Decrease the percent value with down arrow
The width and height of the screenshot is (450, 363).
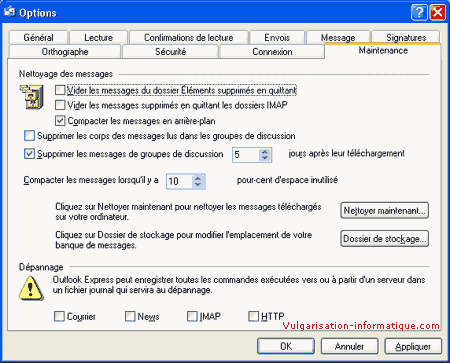198,184
